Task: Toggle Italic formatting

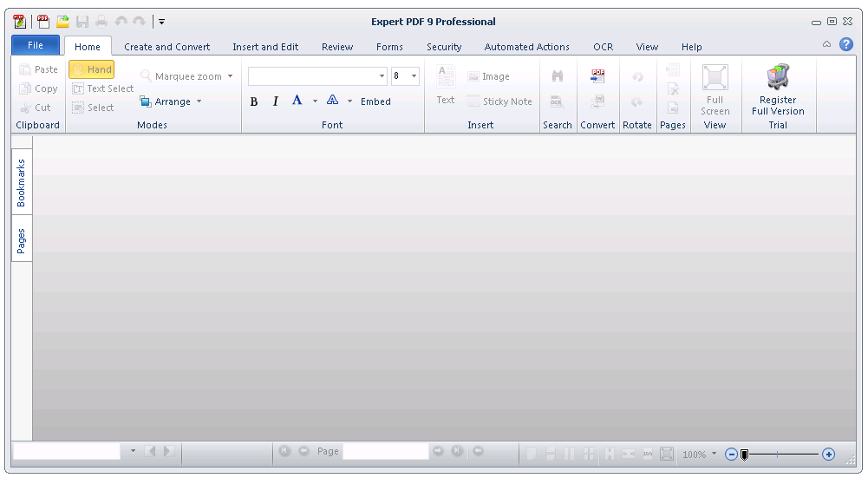Action: tap(275, 101)
